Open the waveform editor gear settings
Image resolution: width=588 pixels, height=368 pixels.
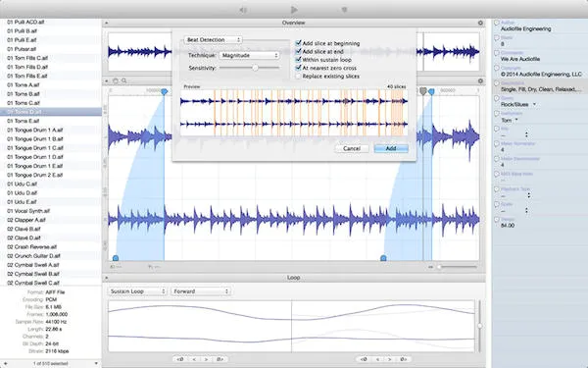click(480, 80)
